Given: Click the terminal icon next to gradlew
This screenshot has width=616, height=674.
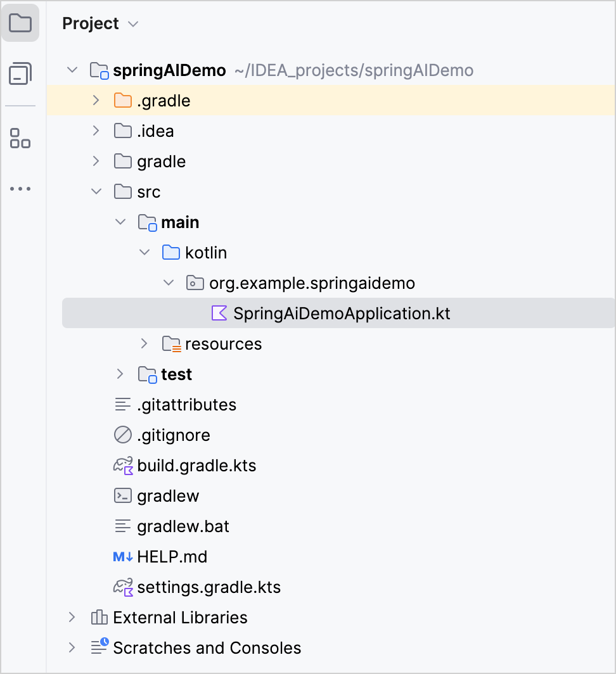Looking at the screenshot, I should [x=124, y=496].
